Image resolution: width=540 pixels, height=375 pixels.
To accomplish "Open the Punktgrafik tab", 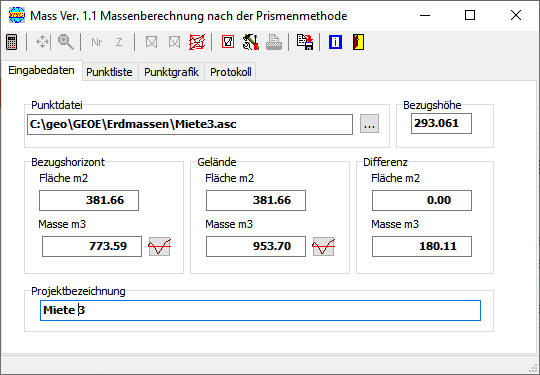I will [172, 72].
